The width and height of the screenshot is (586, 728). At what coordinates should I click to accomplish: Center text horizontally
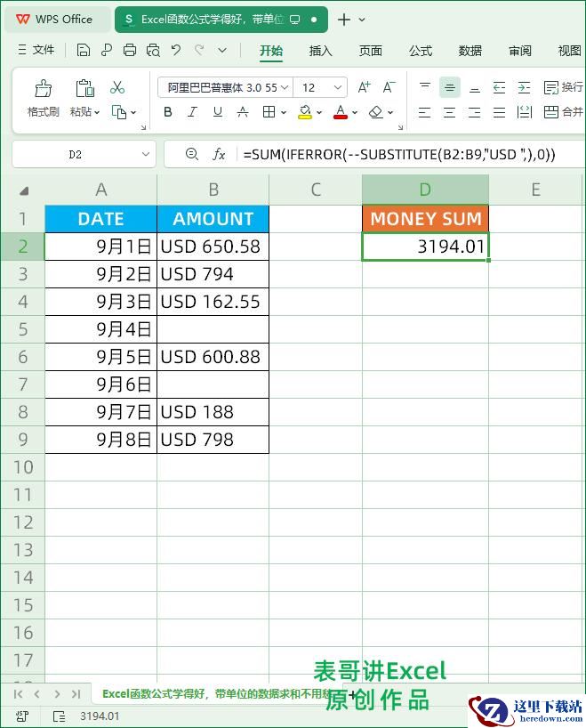pos(450,112)
